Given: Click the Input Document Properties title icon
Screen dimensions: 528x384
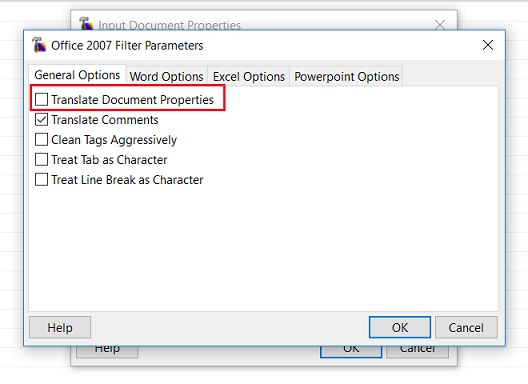Looking at the screenshot, I should coord(86,24).
